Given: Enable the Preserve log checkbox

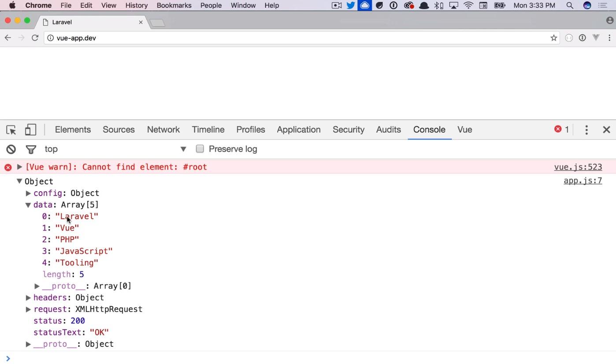Looking at the screenshot, I should [x=200, y=149].
